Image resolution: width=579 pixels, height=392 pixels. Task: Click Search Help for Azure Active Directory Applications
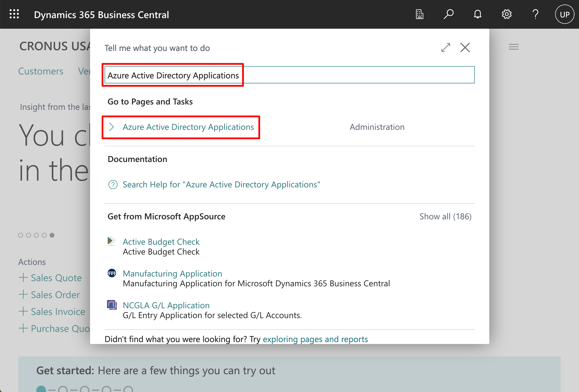coord(221,185)
